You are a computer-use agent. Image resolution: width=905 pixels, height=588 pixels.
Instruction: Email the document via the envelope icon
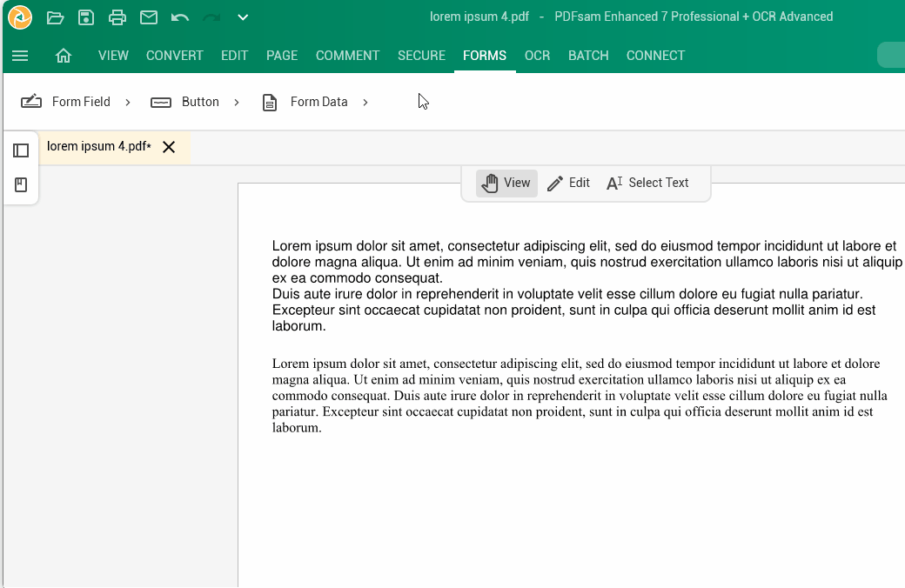[x=146, y=17]
